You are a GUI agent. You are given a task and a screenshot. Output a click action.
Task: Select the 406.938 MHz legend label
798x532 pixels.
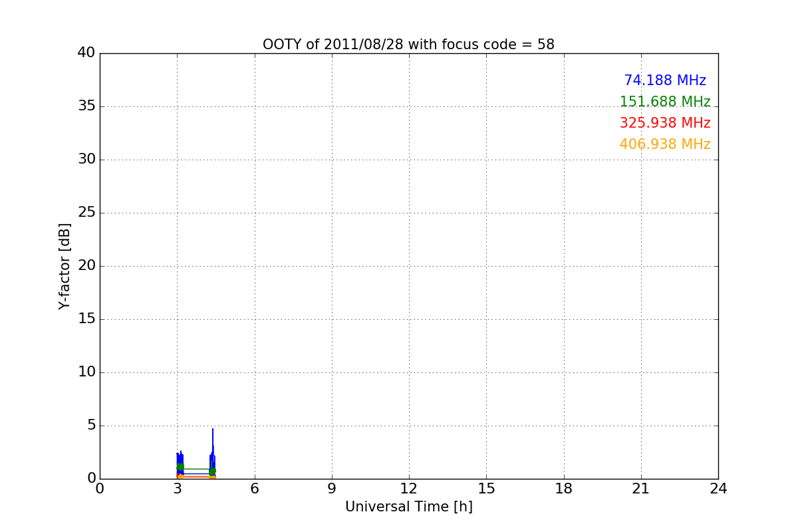pyautogui.click(x=665, y=144)
